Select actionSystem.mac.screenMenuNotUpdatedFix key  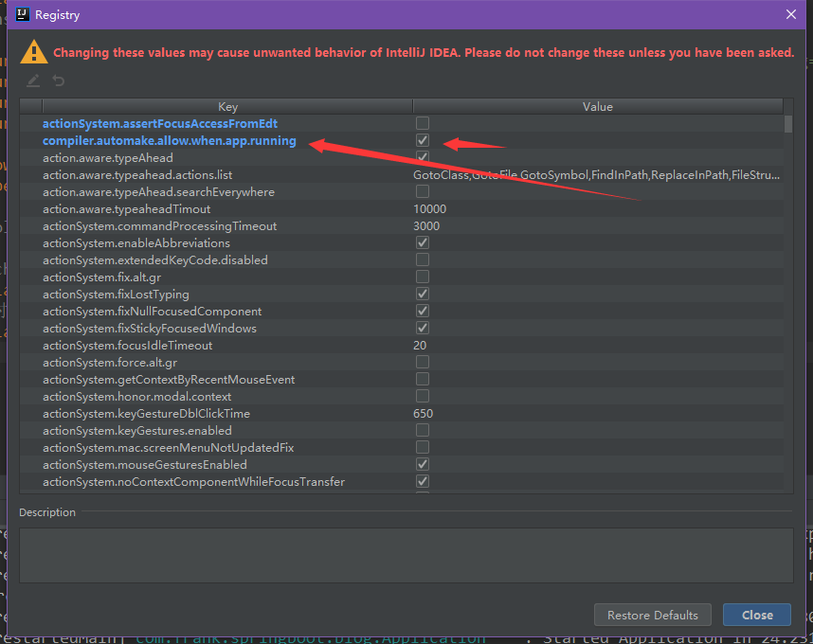[x=168, y=448]
